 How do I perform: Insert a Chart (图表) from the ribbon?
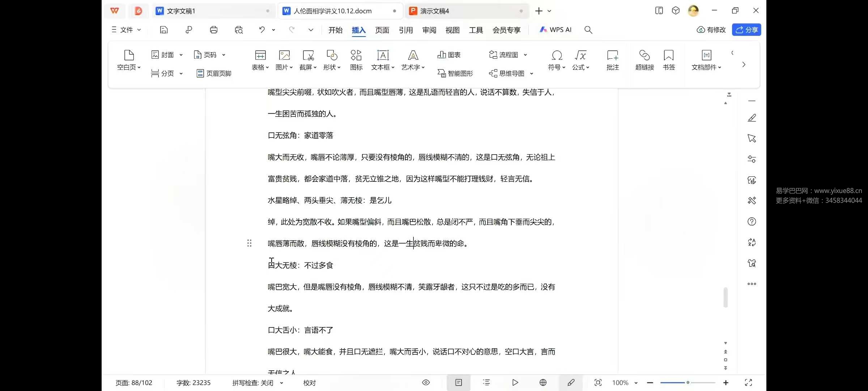pyautogui.click(x=449, y=55)
